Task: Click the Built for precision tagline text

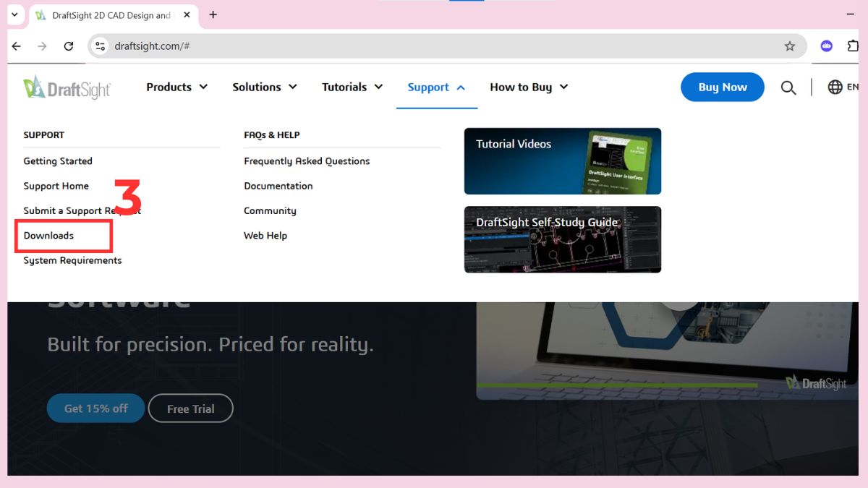Action: 210,344
